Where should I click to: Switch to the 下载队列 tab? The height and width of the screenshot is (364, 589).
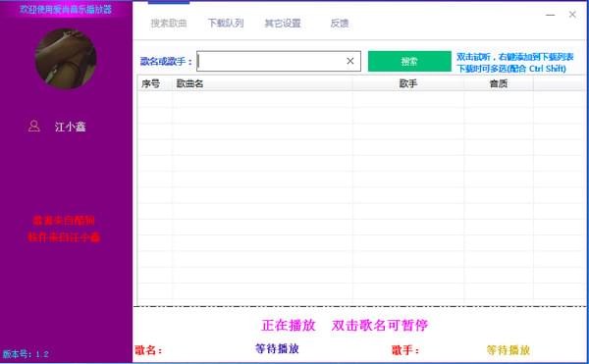click(x=226, y=24)
